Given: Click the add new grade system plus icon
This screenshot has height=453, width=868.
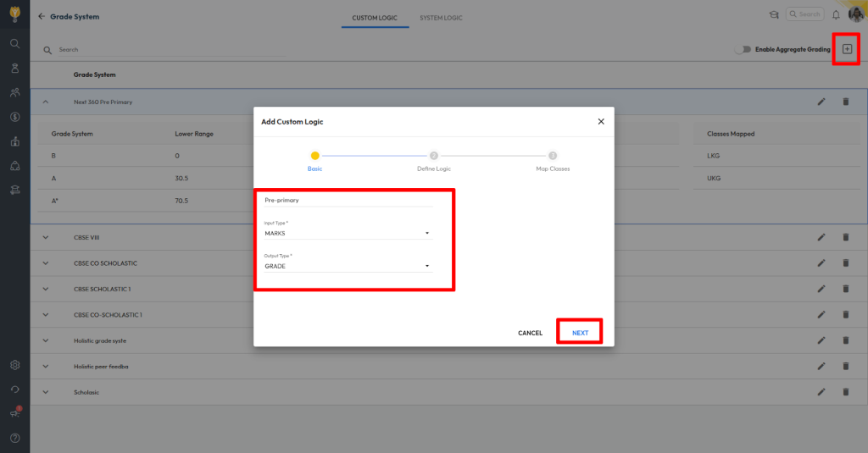Looking at the screenshot, I should pos(846,49).
